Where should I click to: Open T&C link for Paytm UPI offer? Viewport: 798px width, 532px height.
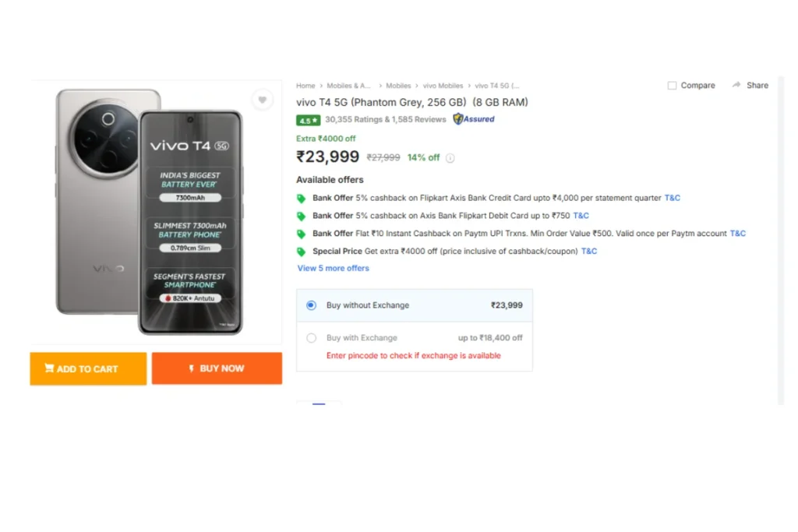[737, 234]
